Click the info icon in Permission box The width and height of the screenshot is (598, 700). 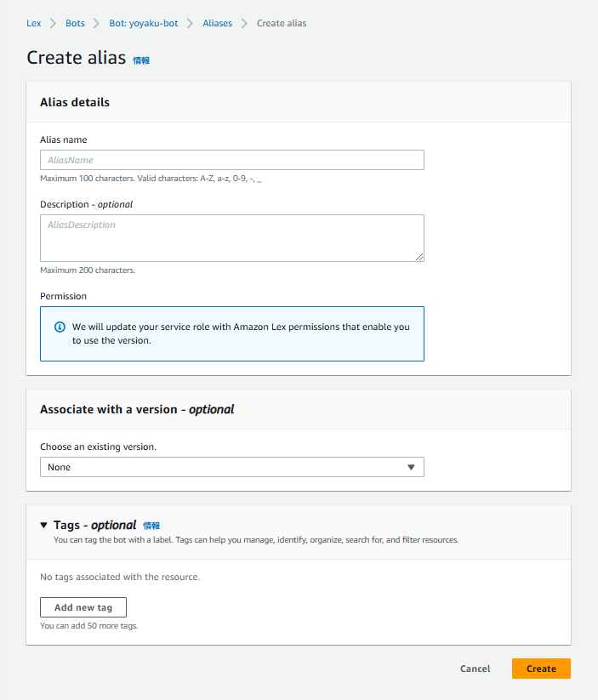pyautogui.click(x=60, y=327)
